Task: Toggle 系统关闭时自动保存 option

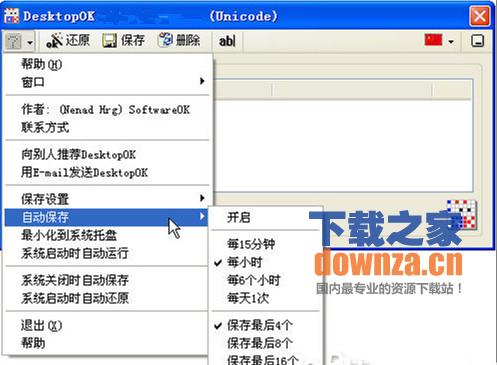Action: [106, 280]
